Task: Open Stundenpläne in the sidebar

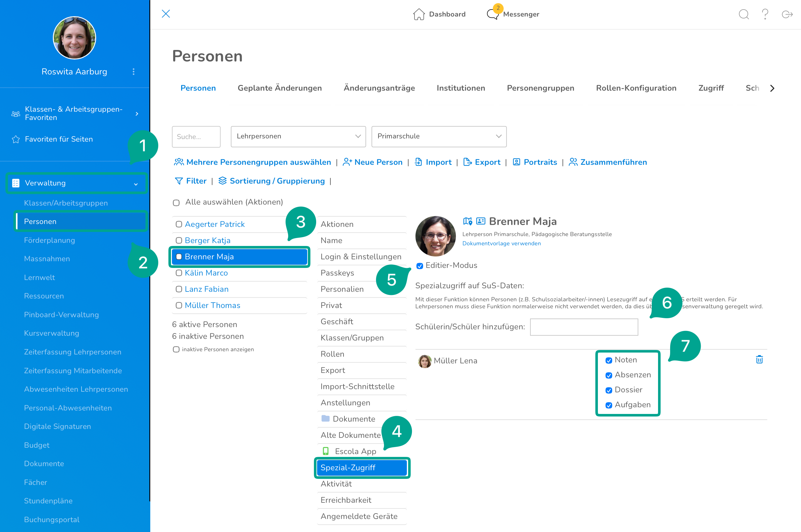Action: click(x=48, y=501)
